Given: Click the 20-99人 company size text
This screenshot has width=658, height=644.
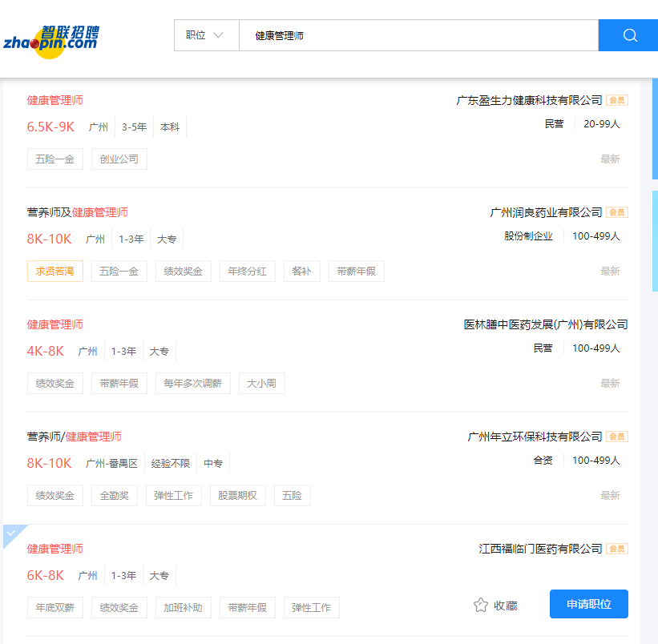Looking at the screenshot, I should tap(601, 124).
